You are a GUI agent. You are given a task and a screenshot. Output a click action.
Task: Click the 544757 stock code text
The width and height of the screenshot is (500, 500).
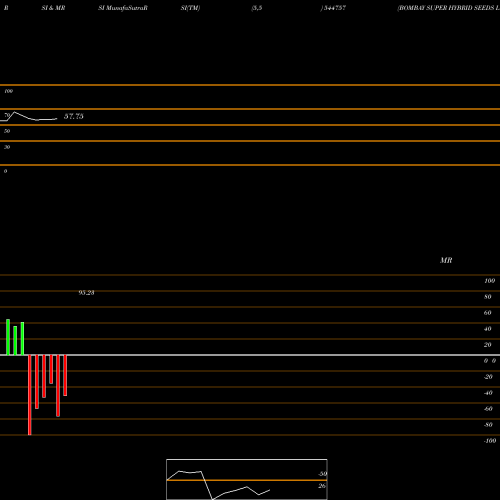tap(334, 8)
